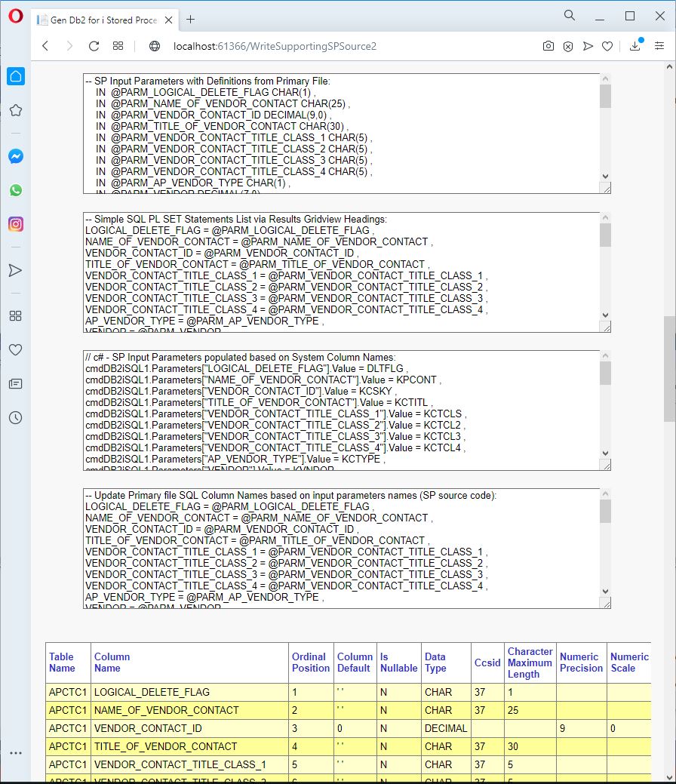Search tabs with magnifier icon

(x=570, y=16)
